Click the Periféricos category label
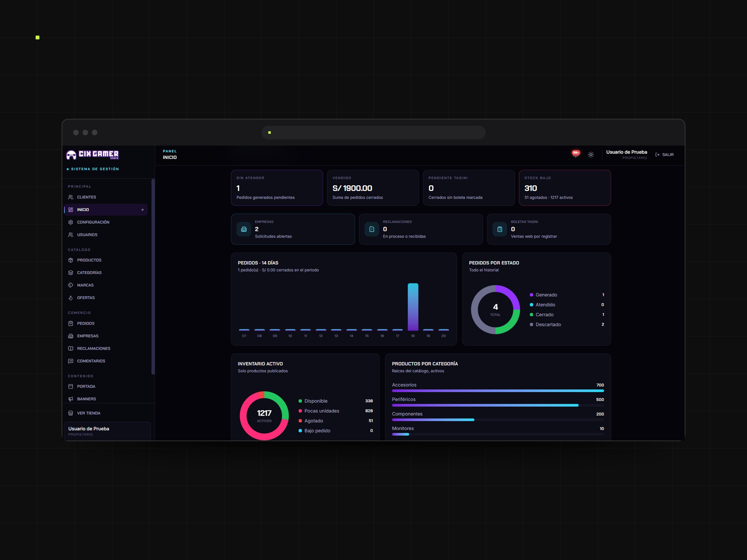 404,399
